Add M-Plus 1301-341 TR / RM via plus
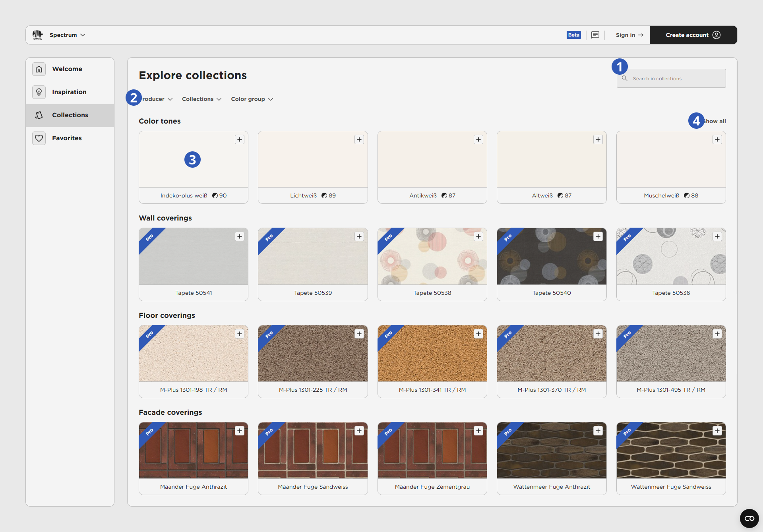763x532 pixels. (x=478, y=334)
